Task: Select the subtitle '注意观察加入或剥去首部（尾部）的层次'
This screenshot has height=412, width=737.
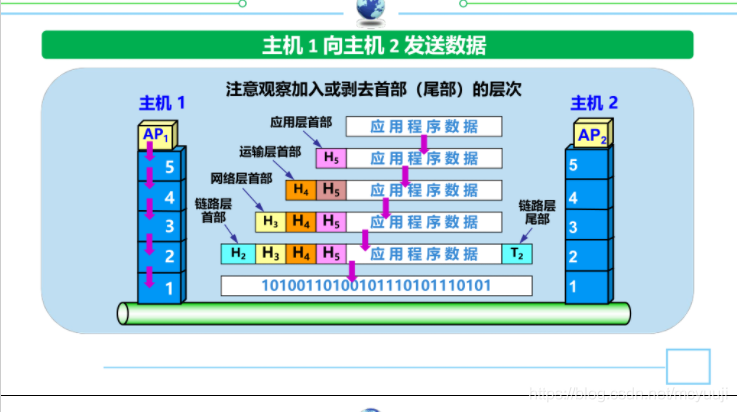Action: point(374,89)
